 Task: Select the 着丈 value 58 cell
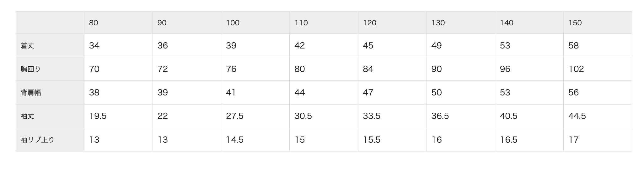tap(573, 46)
